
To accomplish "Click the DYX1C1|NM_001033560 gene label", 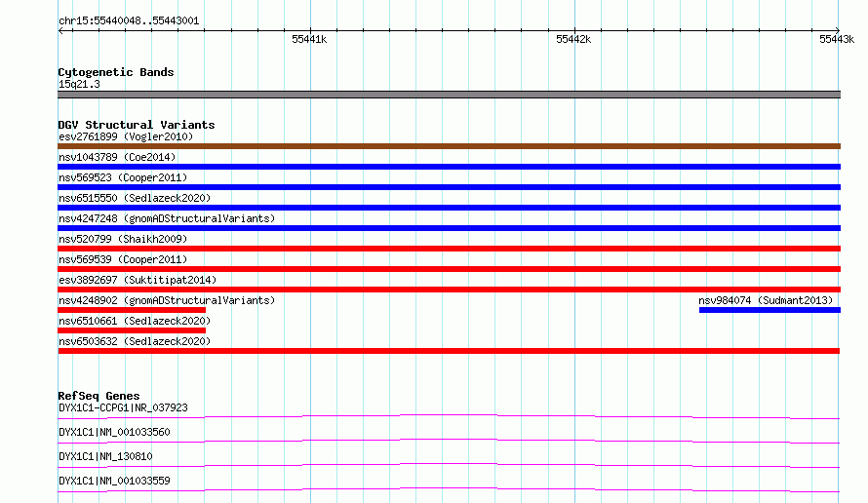I will (x=114, y=432).
